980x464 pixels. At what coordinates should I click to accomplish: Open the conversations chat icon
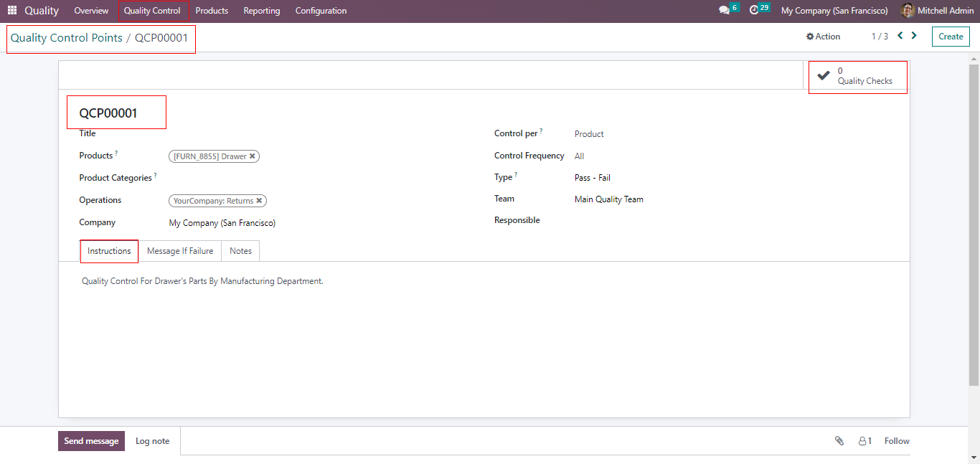(x=724, y=11)
